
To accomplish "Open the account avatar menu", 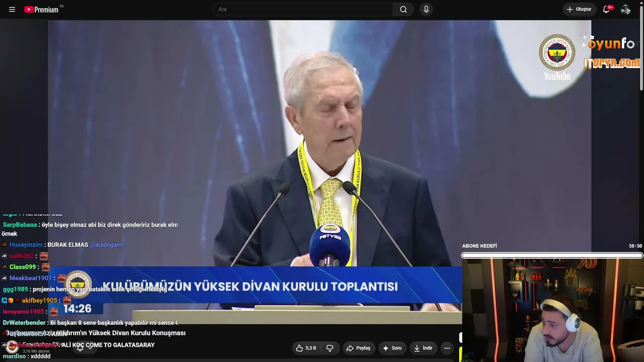I will click(x=625, y=10).
